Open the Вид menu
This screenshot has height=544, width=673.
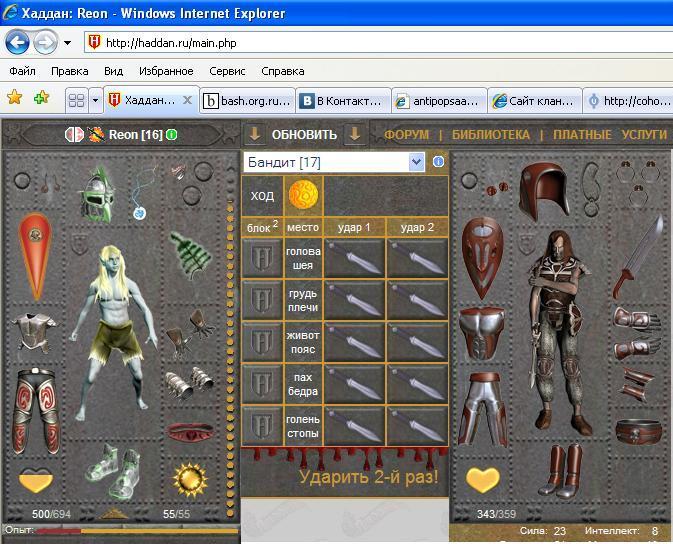(113, 71)
